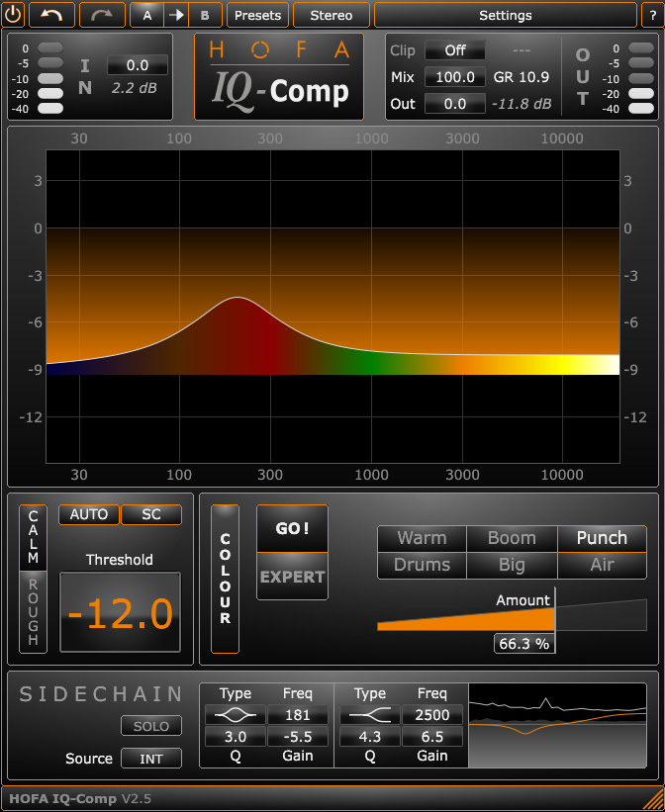Open the Presets menu

(x=257, y=15)
